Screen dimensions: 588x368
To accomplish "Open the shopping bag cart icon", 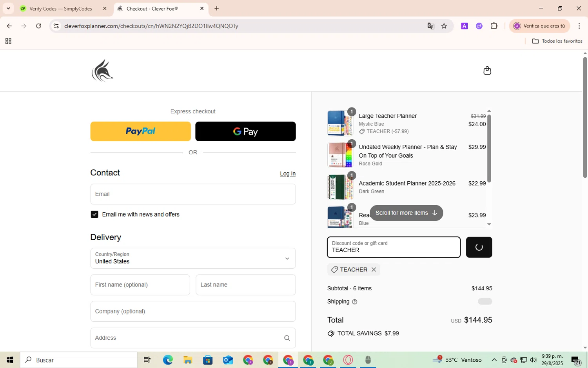I will tap(487, 71).
